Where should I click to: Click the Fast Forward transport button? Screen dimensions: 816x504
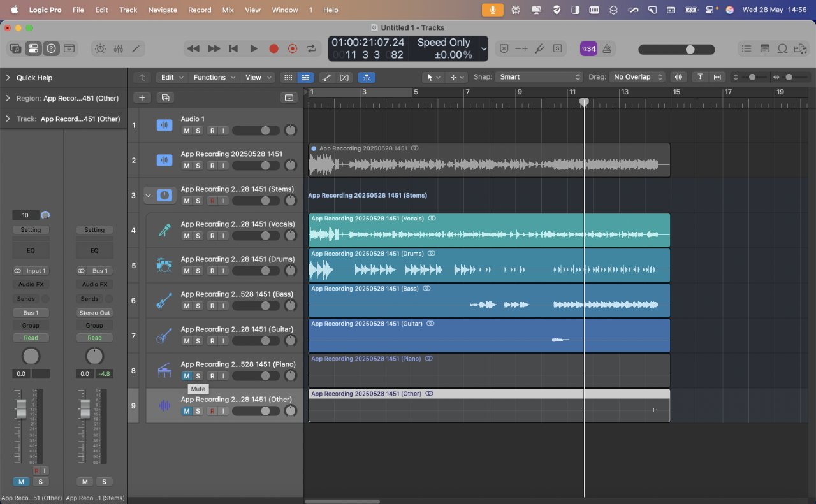(214, 48)
